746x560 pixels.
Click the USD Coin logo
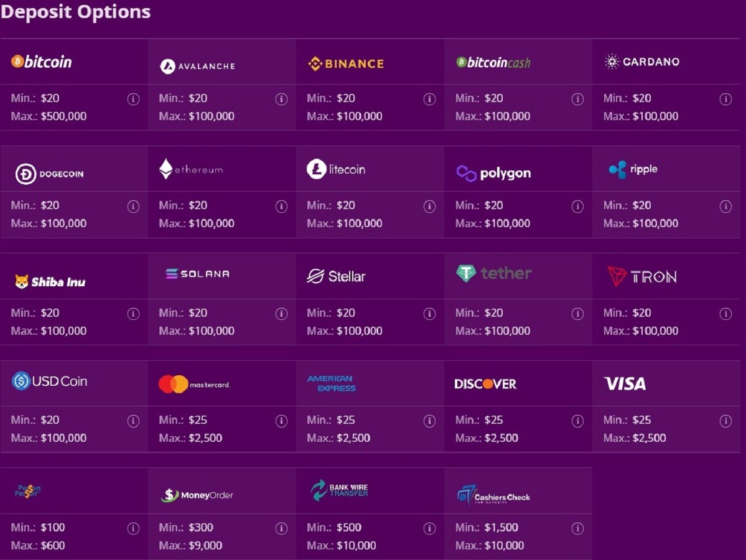coord(50,381)
